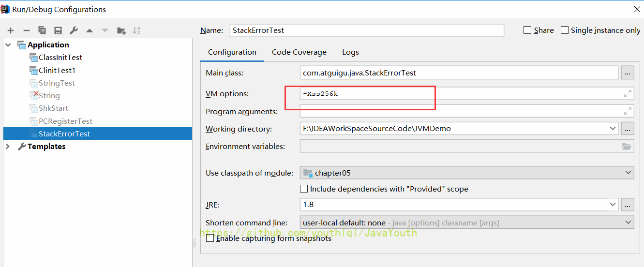The image size is (644, 267).
Task: Click the Name input field
Action: 367,30
